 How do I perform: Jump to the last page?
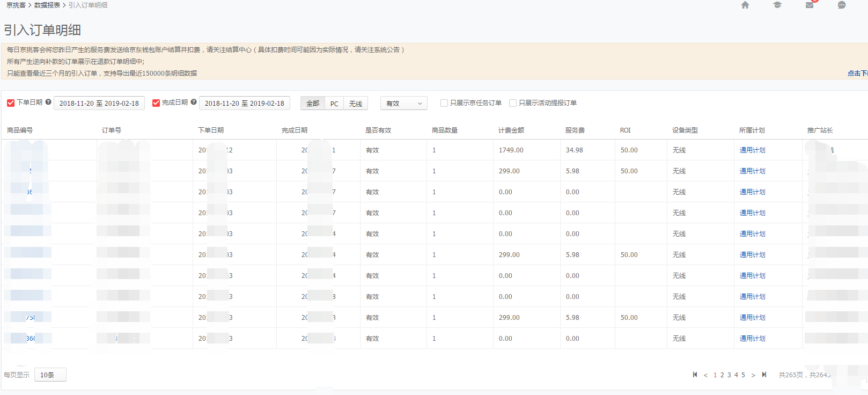point(764,375)
